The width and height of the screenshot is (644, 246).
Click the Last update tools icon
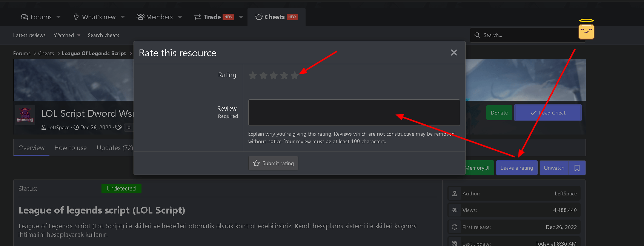455,244
